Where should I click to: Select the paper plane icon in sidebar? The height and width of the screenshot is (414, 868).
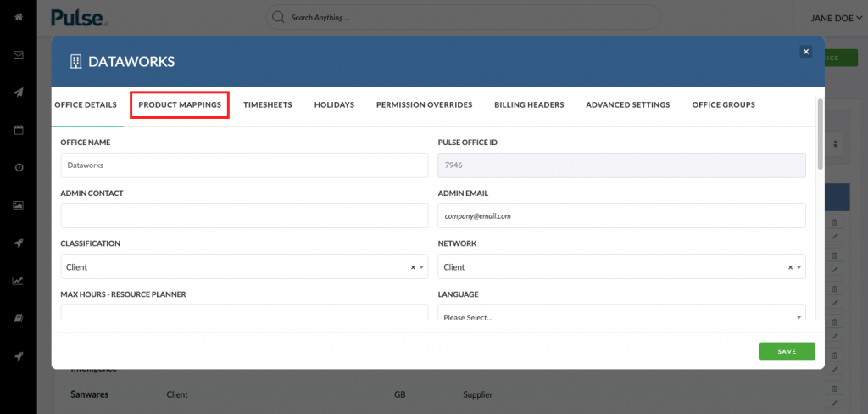(x=19, y=92)
